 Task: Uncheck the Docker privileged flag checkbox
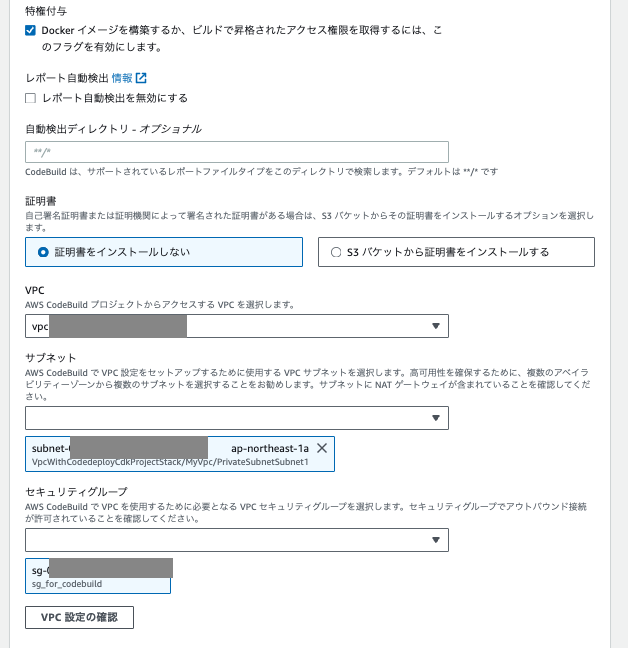pos(31,30)
